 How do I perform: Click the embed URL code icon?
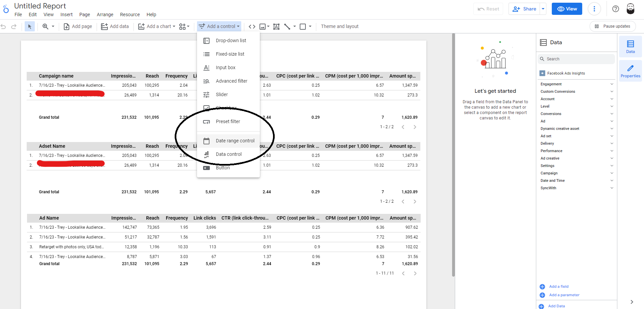point(252,26)
